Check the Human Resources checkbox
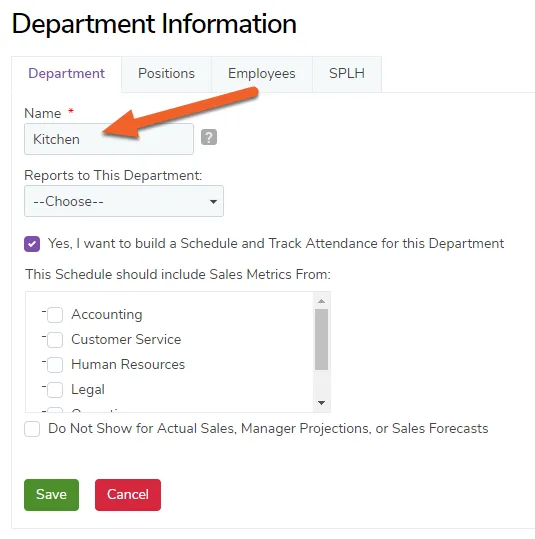 pyautogui.click(x=55, y=365)
